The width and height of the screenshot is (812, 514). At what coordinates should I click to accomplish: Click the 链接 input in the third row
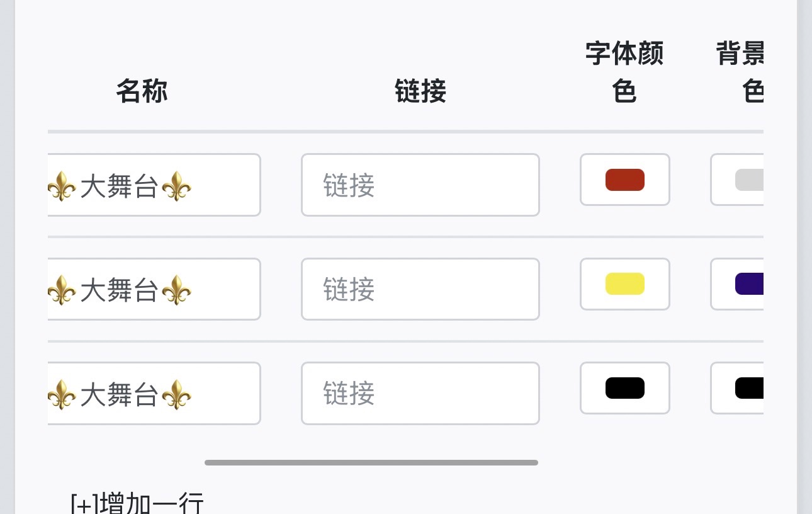420,393
